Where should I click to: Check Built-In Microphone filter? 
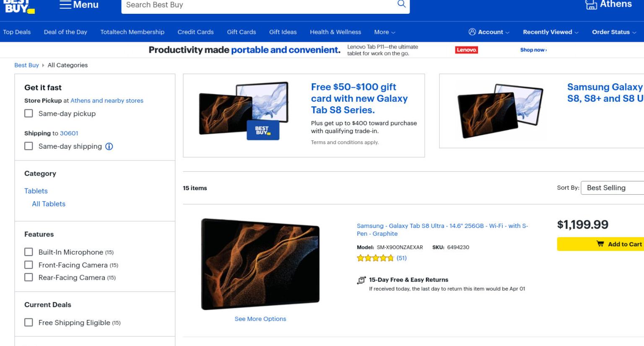tap(29, 252)
